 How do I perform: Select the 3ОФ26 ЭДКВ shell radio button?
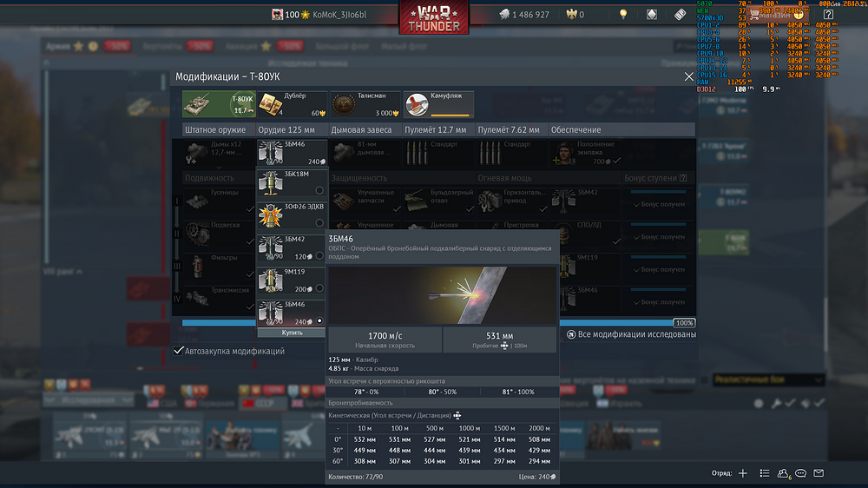click(319, 223)
